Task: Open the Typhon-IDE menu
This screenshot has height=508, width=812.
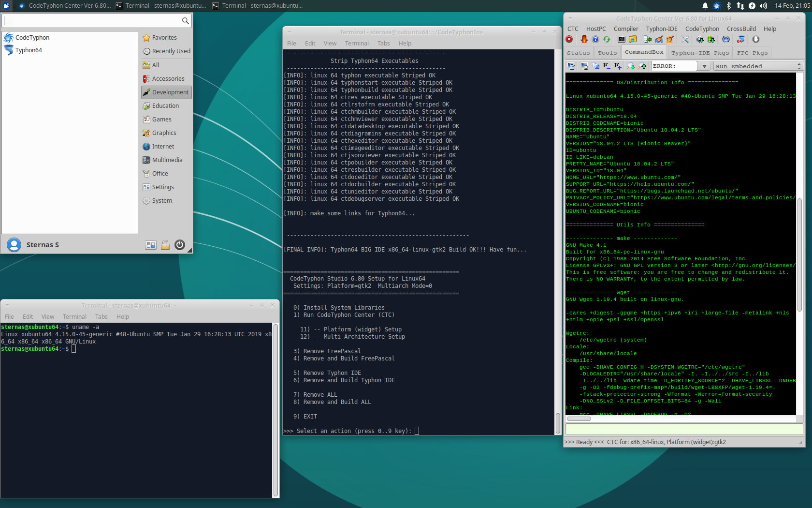Action: coord(662,29)
